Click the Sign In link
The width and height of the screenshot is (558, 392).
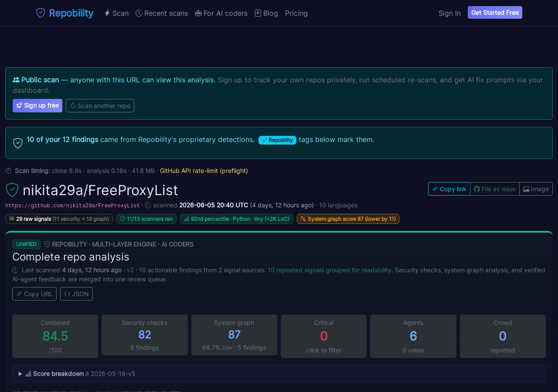tap(449, 13)
